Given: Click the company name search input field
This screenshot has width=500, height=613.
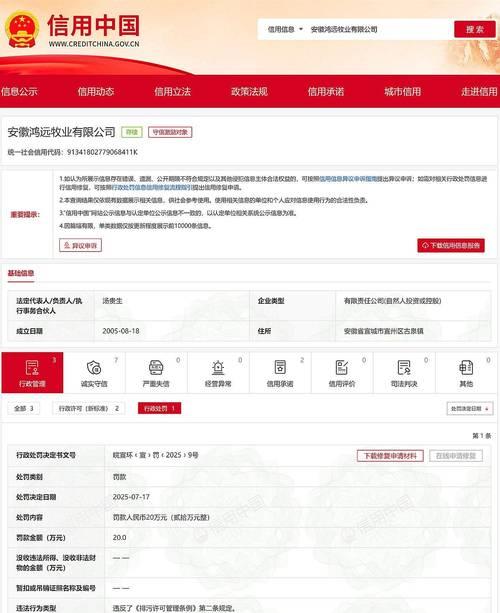Looking at the screenshot, I should click(x=379, y=29).
